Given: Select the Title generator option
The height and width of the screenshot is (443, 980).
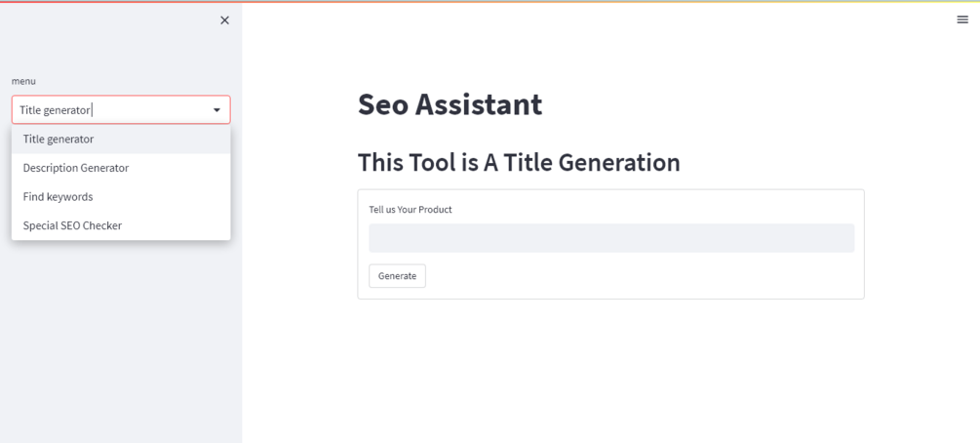Looking at the screenshot, I should point(59,139).
